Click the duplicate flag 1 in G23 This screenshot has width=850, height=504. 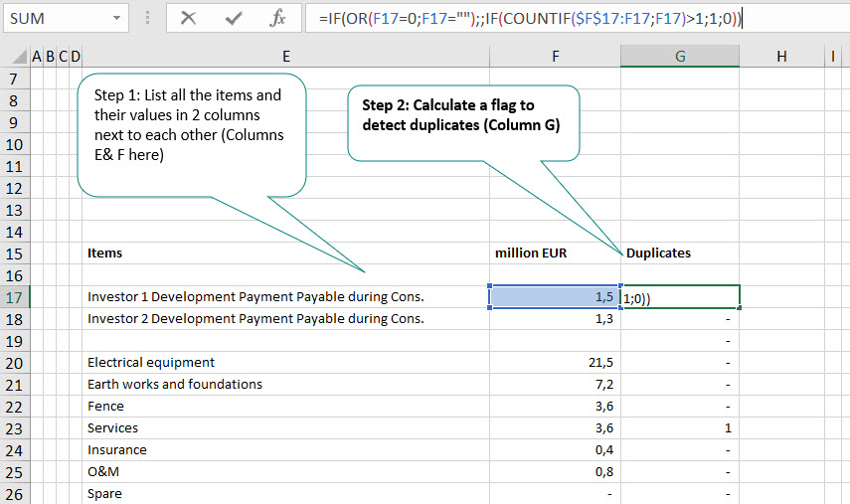[680, 428]
